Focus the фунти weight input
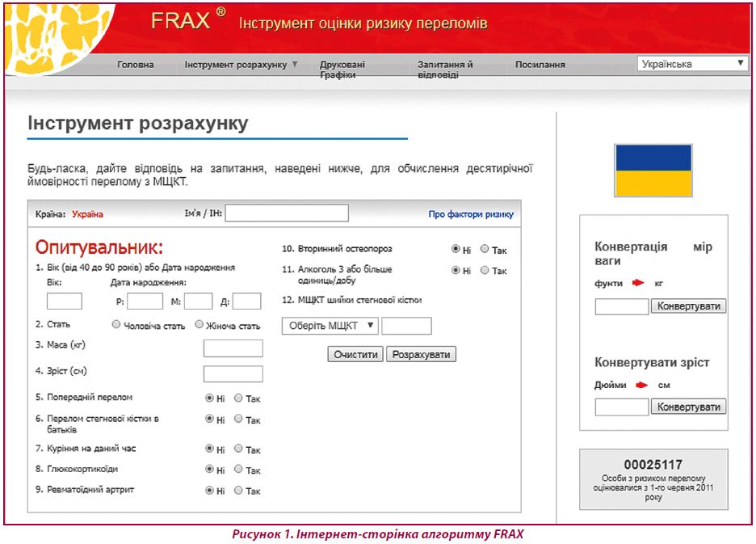 click(622, 306)
